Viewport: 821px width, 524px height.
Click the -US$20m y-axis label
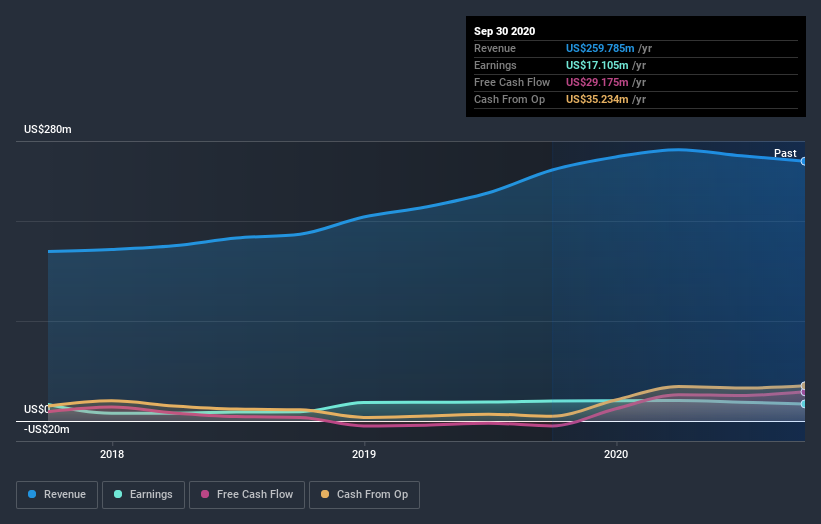tap(47, 429)
